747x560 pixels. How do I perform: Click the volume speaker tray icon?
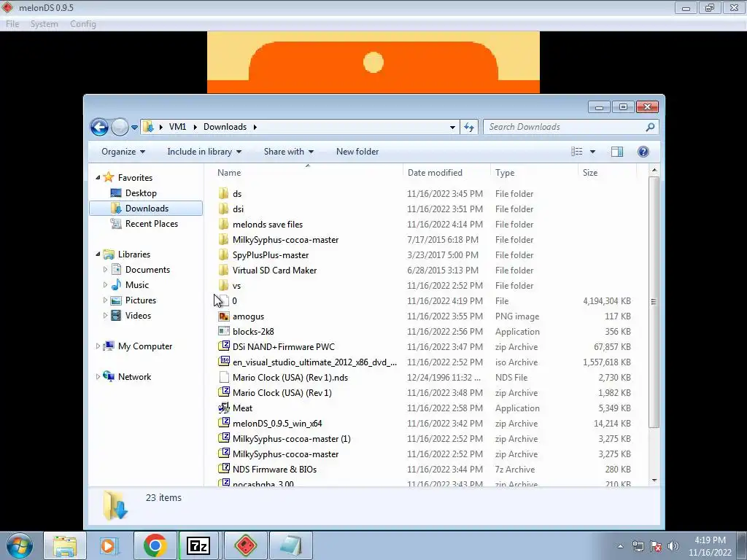[x=673, y=546]
